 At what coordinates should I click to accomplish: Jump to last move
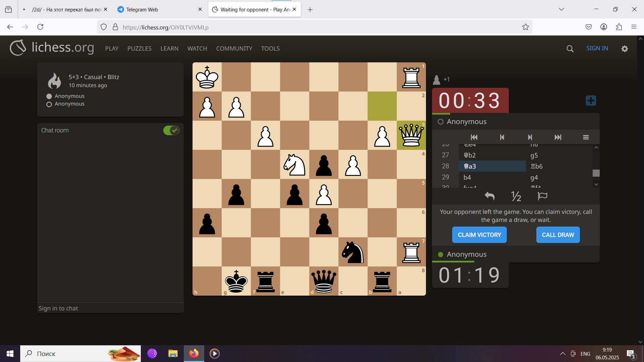coord(558,137)
